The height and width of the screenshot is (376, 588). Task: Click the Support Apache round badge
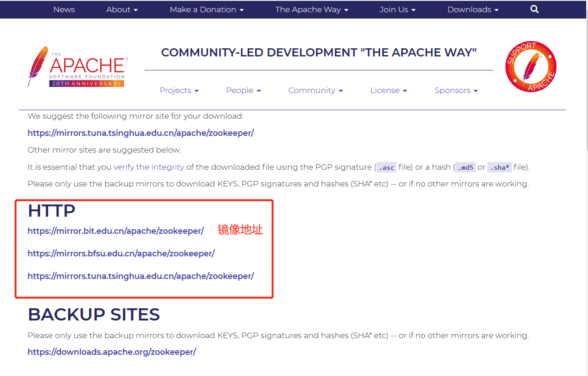point(531,67)
